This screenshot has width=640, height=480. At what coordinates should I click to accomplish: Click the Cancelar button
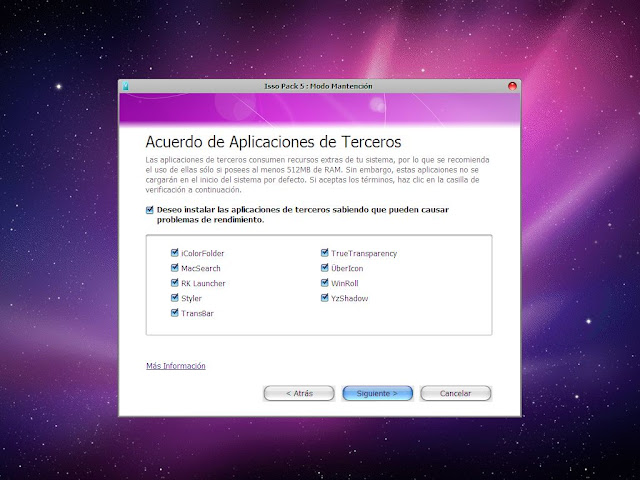455,393
